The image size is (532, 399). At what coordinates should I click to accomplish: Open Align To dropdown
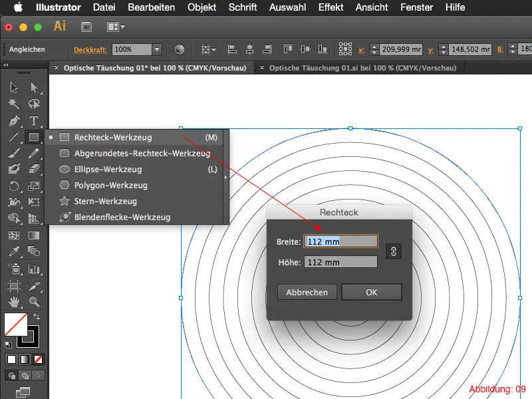(x=208, y=49)
